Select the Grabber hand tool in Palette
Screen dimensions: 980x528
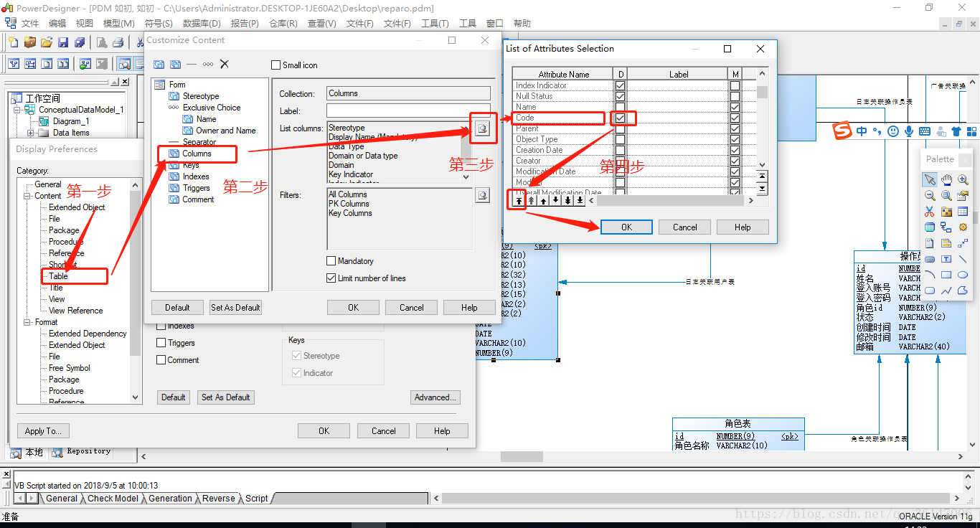pos(946,179)
